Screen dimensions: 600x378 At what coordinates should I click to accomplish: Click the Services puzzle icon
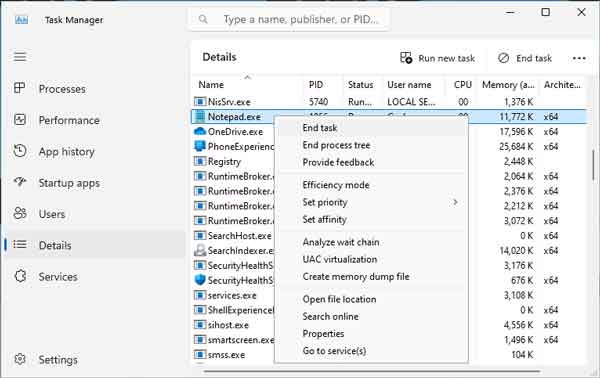(x=20, y=276)
